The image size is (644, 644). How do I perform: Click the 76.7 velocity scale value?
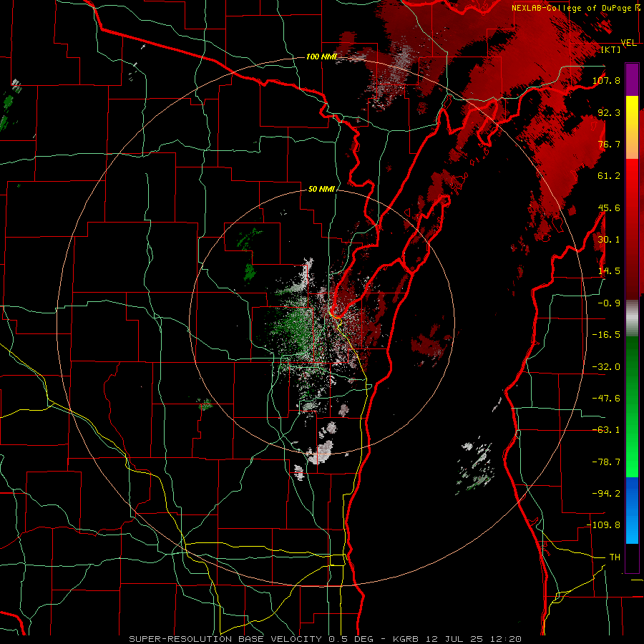[x=609, y=144]
